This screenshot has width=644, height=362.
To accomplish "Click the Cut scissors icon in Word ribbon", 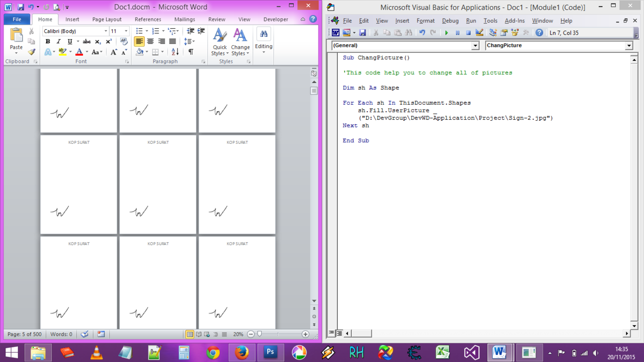I will [32, 31].
